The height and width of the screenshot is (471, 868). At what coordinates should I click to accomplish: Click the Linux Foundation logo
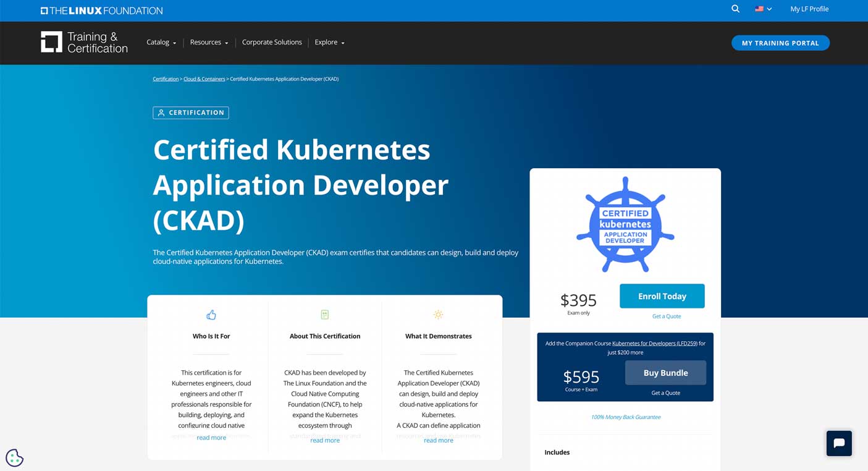(102, 11)
